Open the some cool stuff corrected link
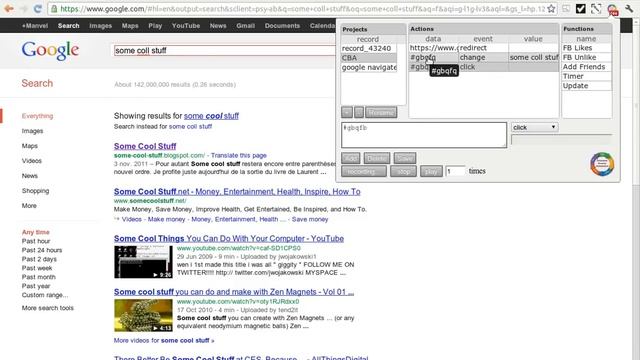 tap(211, 116)
